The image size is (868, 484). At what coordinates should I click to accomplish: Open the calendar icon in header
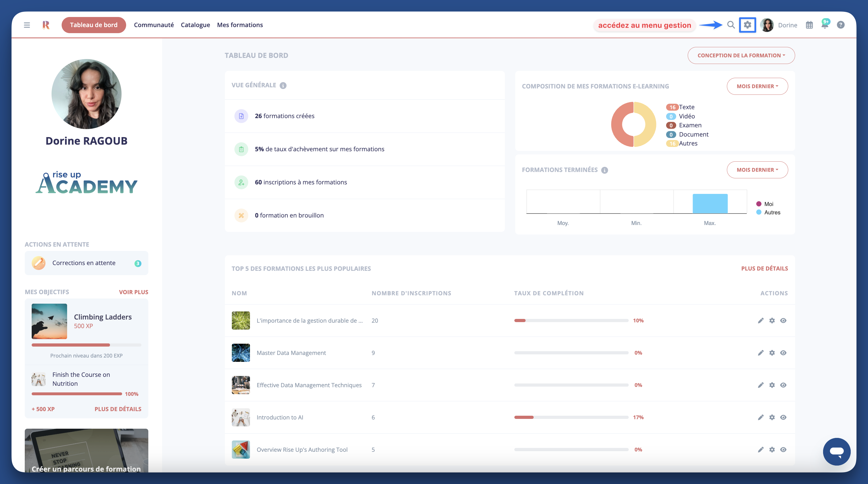tap(809, 25)
